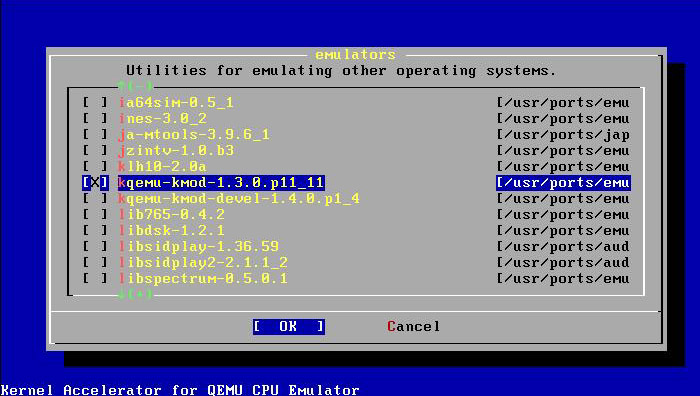Check the box for ia64sim-0.5_1
The height and width of the screenshot is (396, 700).
pos(95,103)
